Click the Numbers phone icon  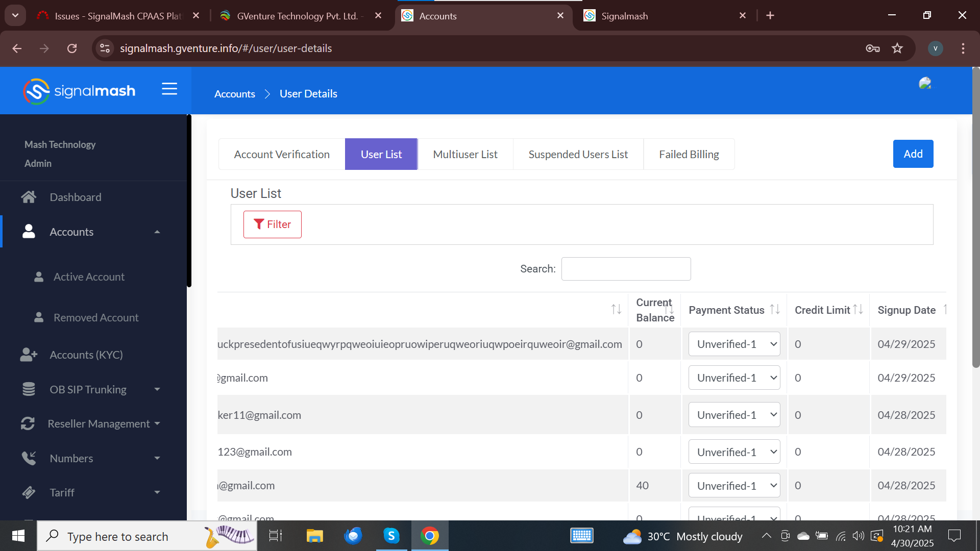click(x=29, y=458)
